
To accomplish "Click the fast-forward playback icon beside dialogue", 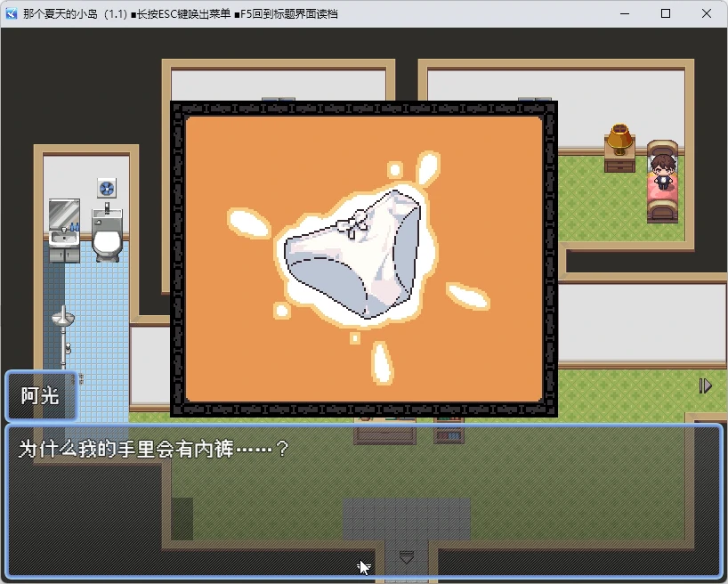I will click(706, 385).
